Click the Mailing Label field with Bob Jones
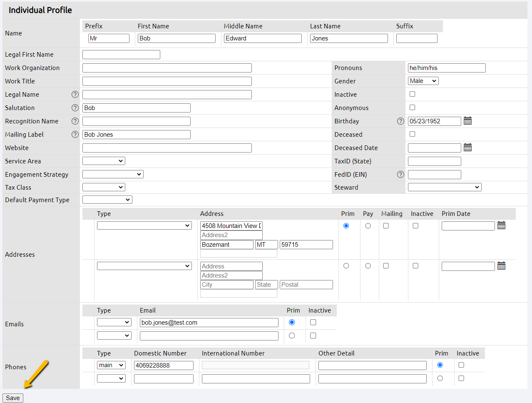Screen dimensions: 532x403 (x=137, y=135)
